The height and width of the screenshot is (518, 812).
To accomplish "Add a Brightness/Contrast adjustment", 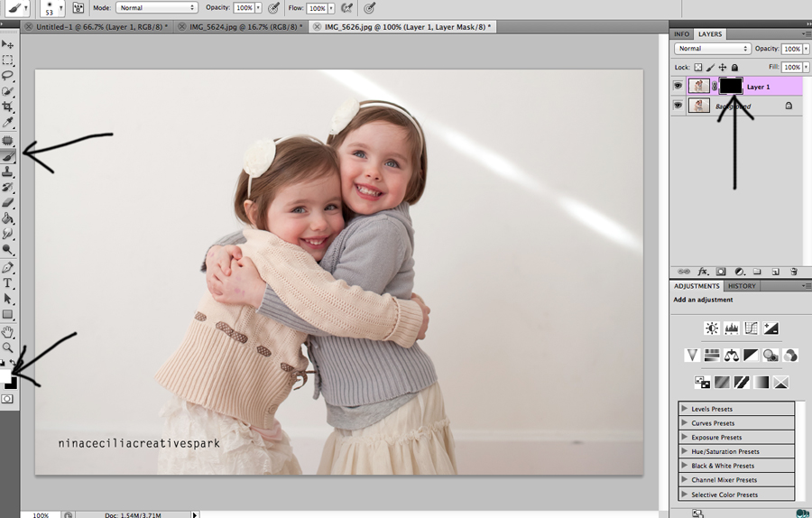I will (712, 328).
